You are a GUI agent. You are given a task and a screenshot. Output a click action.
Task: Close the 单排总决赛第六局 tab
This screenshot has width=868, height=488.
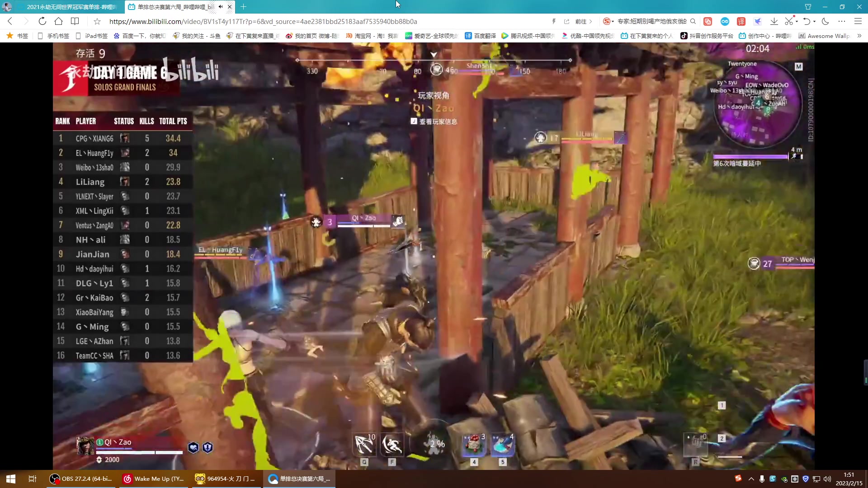pos(230,7)
